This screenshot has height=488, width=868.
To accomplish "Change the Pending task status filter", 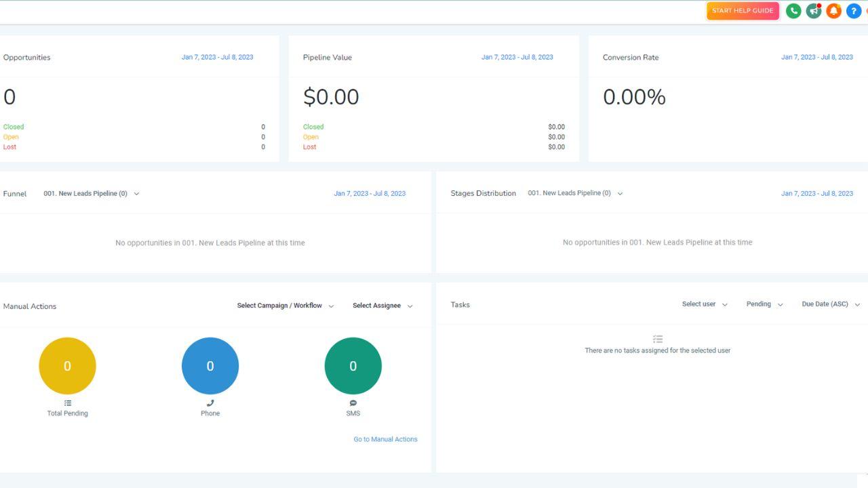I will coord(764,304).
